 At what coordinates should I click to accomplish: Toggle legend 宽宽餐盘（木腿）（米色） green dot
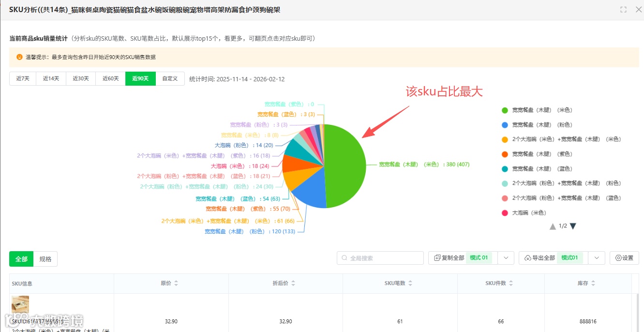tap(505, 110)
